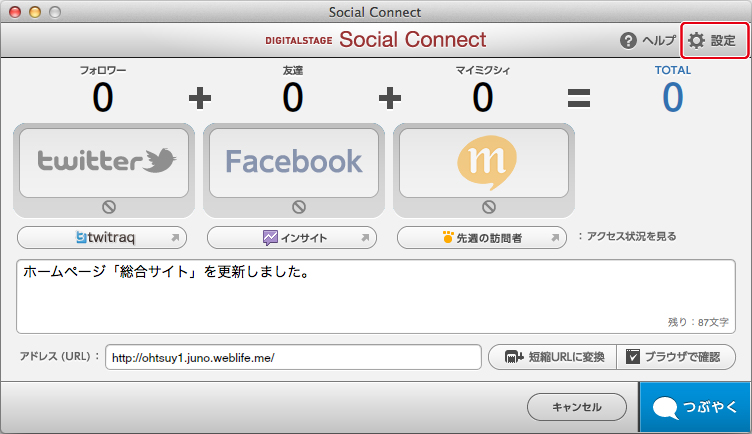752x434 pixels.
Task: Click キャンセル button
Action: point(576,407)
